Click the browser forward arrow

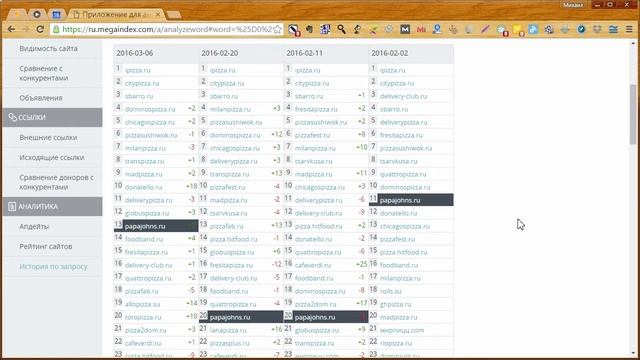[x=25, y=29]
